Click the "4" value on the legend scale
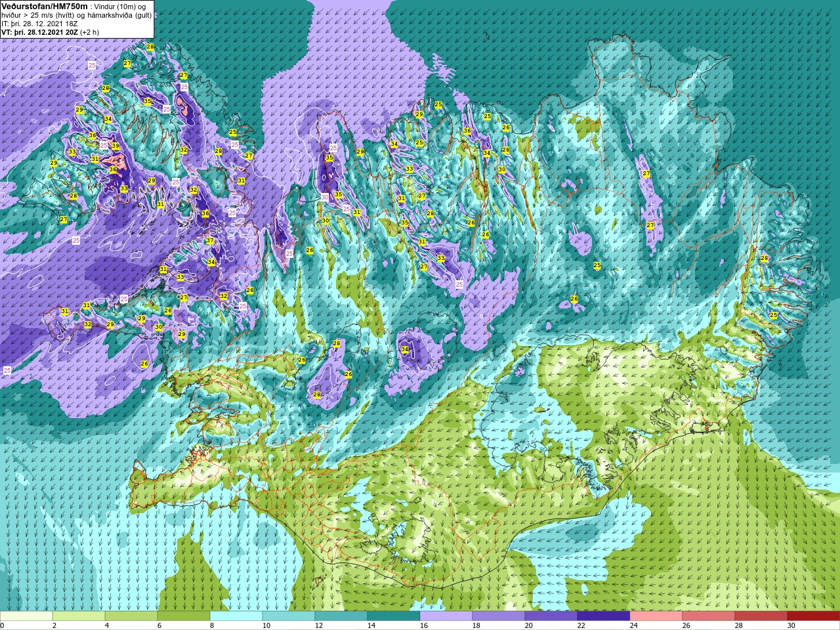The height and width of the screenshot is (630, 840). pyautogui.click(x=106, y=625)
